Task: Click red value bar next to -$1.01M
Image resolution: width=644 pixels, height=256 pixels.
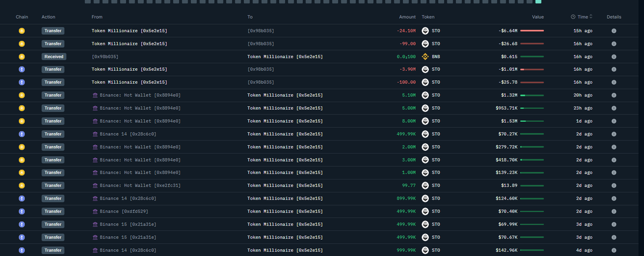Action: coord(532,69)
